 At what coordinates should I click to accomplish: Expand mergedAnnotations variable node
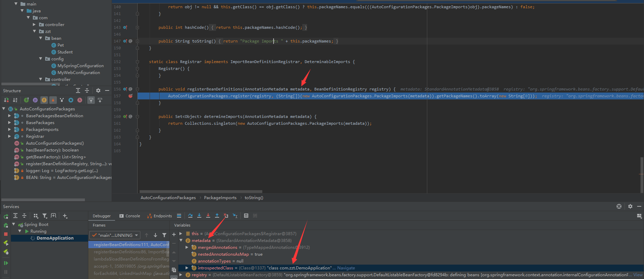[x=187, y=247]
